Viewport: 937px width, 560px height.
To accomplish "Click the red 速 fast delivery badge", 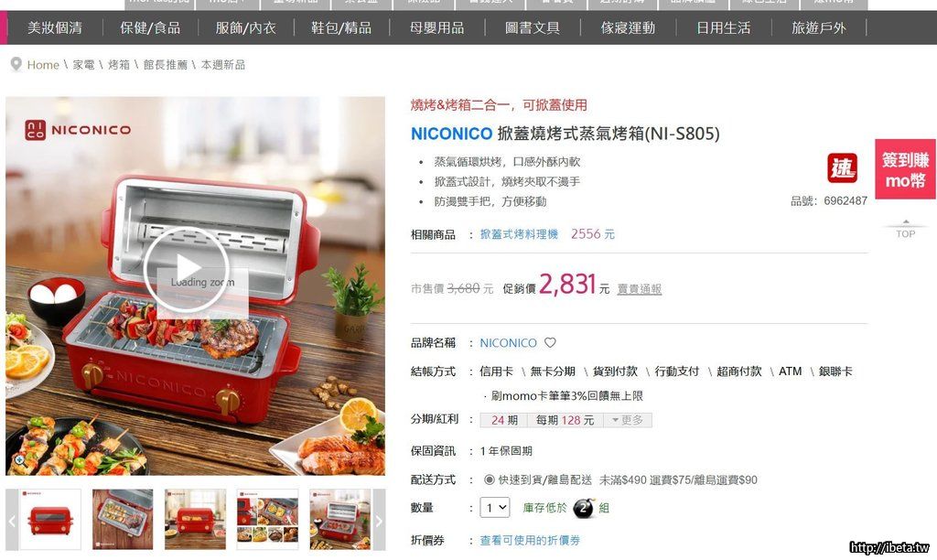I will (x=842, y=168).
